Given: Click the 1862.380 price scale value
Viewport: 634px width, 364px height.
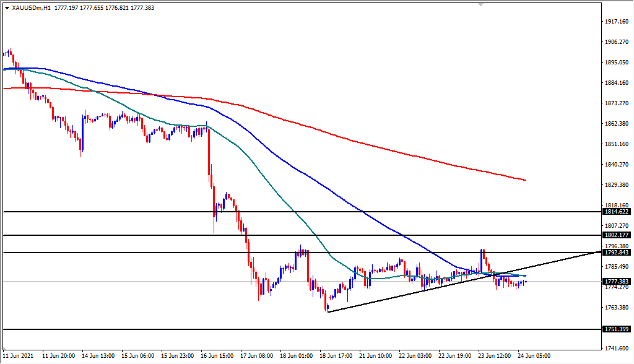Looking at the screenshot, I should point(617,123).
